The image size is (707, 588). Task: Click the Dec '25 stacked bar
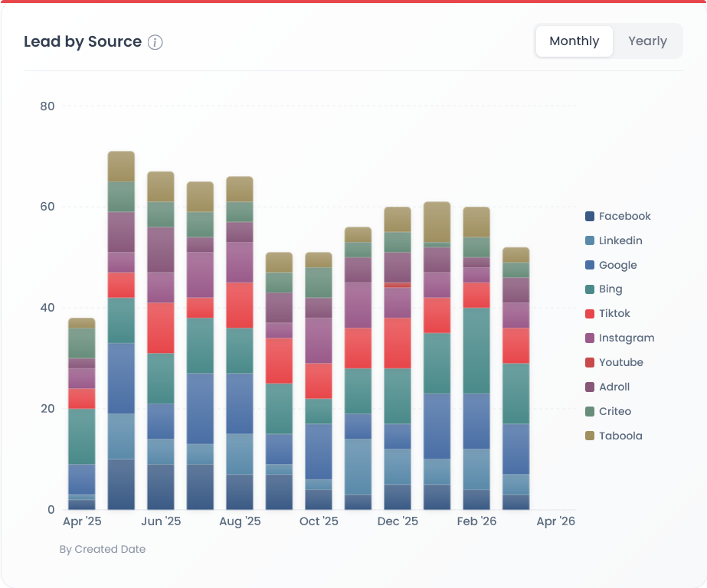(399, 360)
